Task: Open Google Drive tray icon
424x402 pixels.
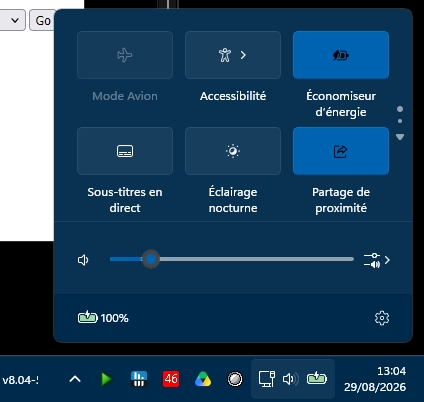Action: 203,379
